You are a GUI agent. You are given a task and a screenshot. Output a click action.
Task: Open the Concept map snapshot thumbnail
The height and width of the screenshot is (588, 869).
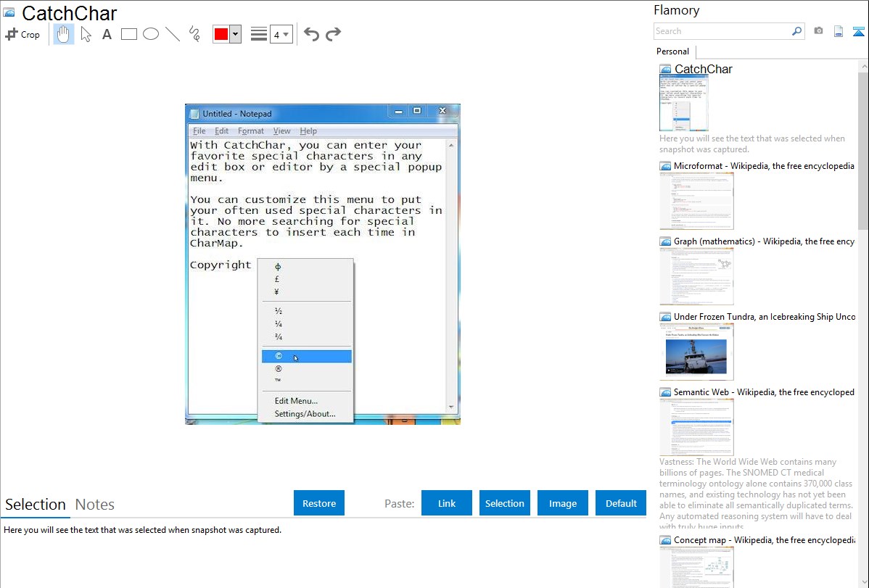[x=696, y=568]
